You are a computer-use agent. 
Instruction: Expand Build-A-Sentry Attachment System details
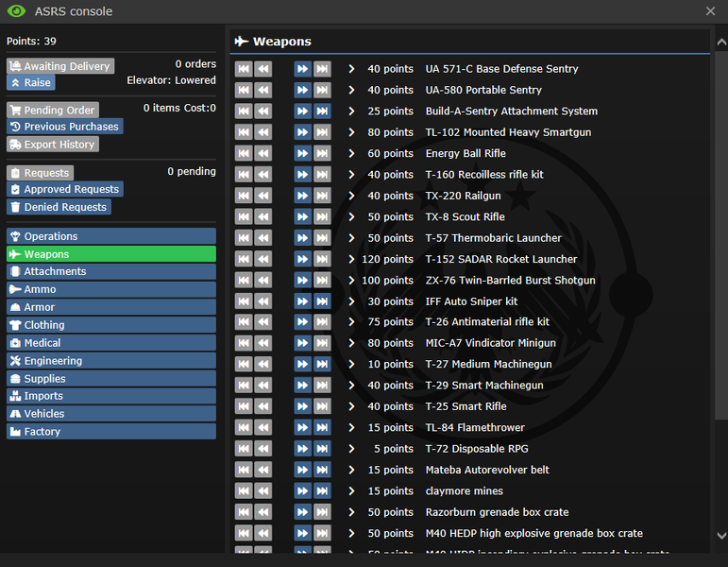click(x=351, y=112)
